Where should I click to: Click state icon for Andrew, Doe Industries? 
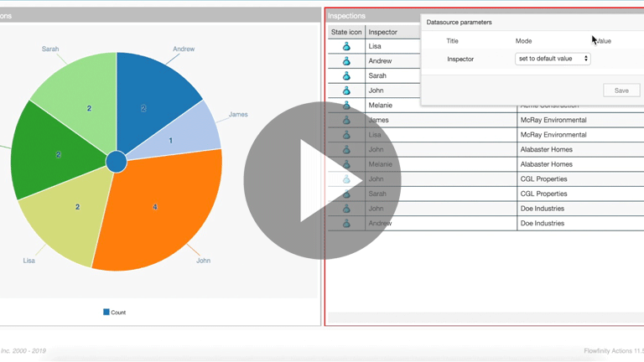[346, 224]
